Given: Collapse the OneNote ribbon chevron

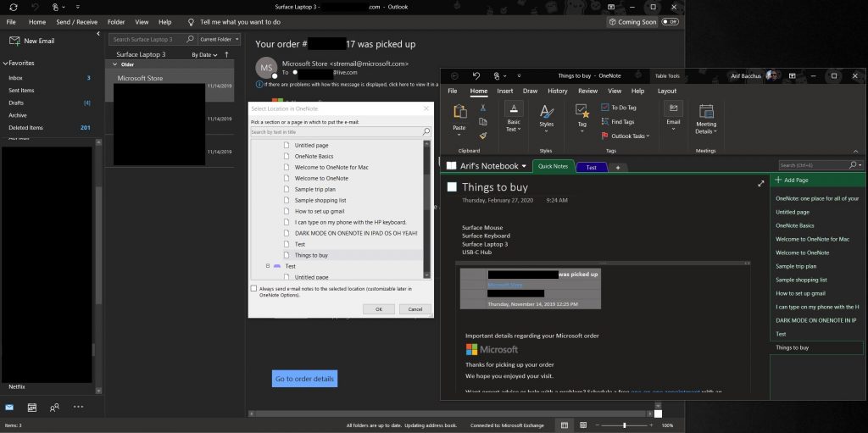Looking at the screenshot, I should click(x=856, y=151).
